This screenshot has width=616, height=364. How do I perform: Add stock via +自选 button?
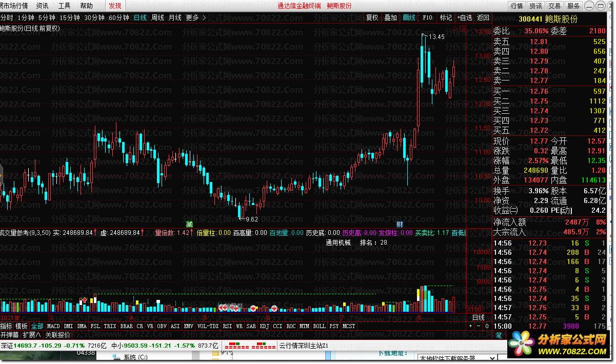click(465, 17)
